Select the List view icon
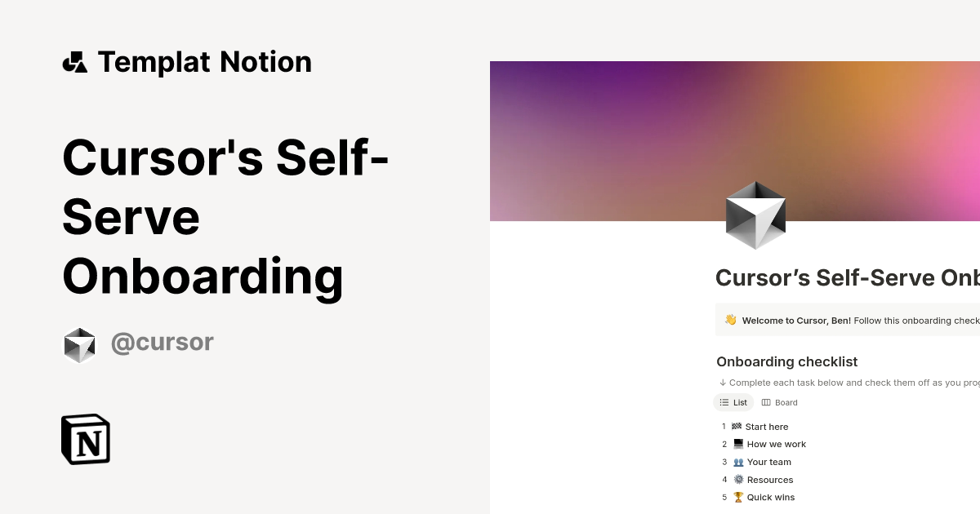 point(724,401)
